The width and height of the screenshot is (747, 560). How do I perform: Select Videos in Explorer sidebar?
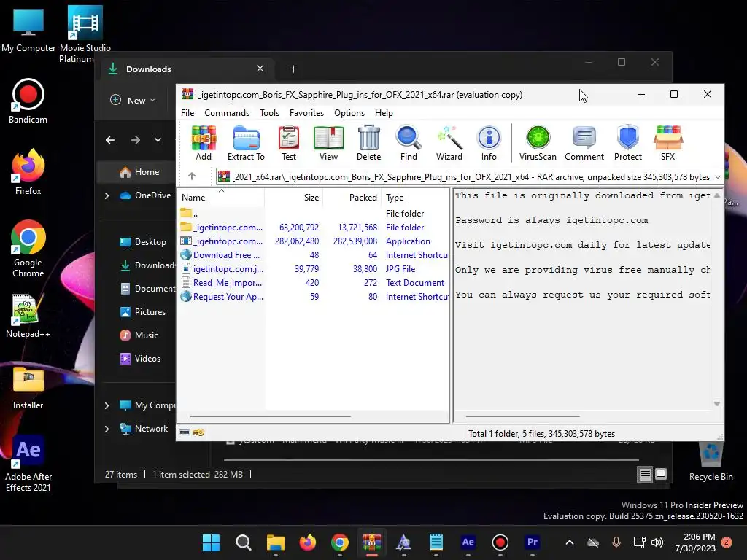[141, 359]
